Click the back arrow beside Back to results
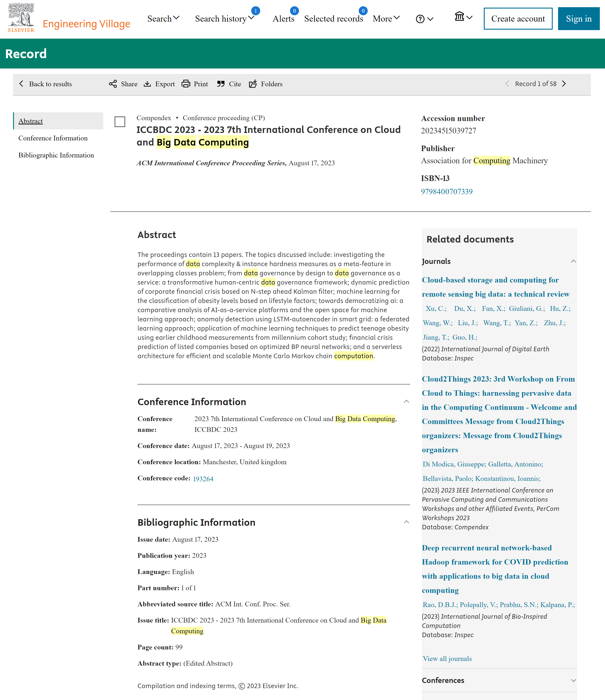This screenshot has width=605, height=700. pos(21,84)
